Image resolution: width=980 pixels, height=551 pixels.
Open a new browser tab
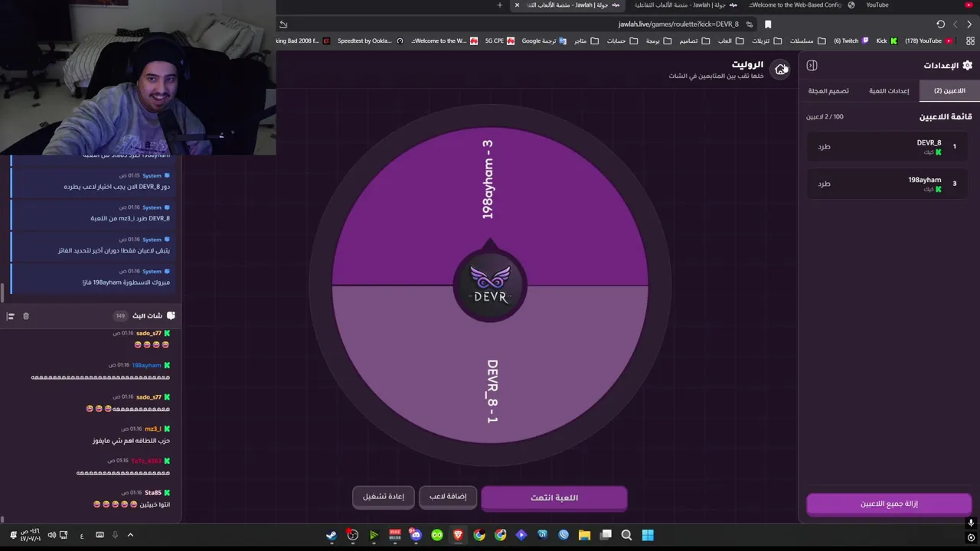tap(500, 5)
